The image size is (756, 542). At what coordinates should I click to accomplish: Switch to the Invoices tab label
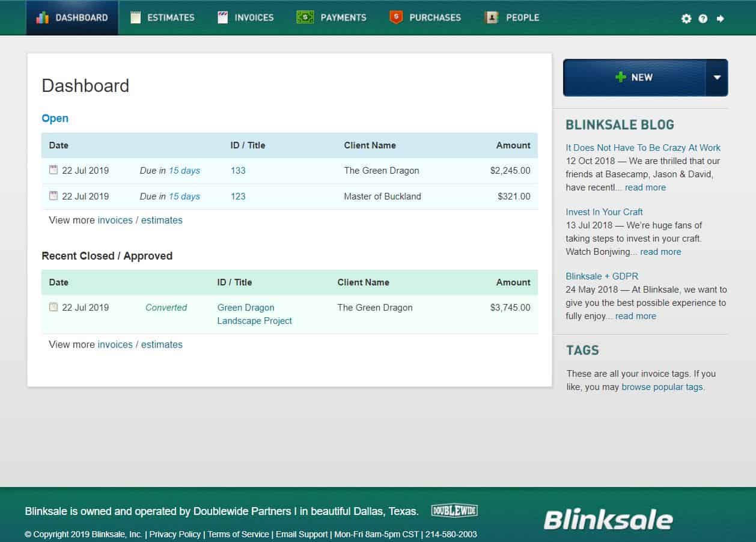254,17
